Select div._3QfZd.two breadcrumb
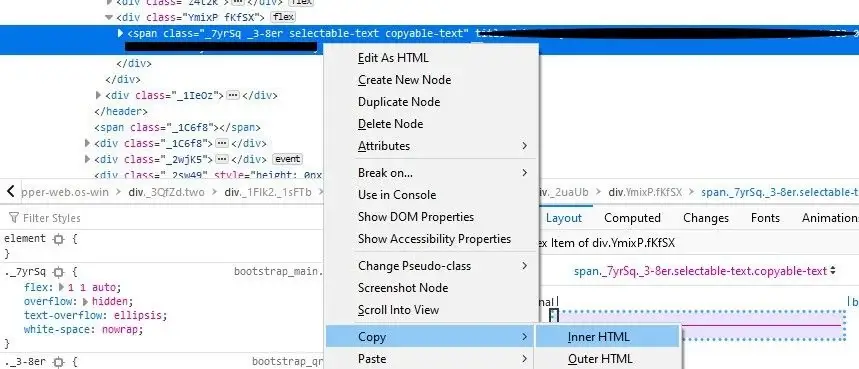This screenshot has height=369, width=859. (x=168, y=192)
